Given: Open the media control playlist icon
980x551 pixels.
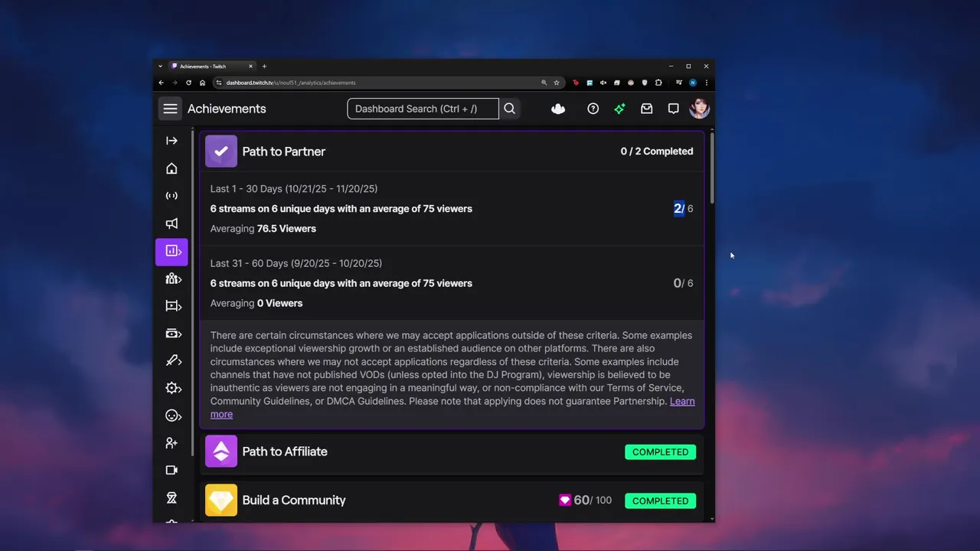Looking at the screenshot, I should 678,83.
